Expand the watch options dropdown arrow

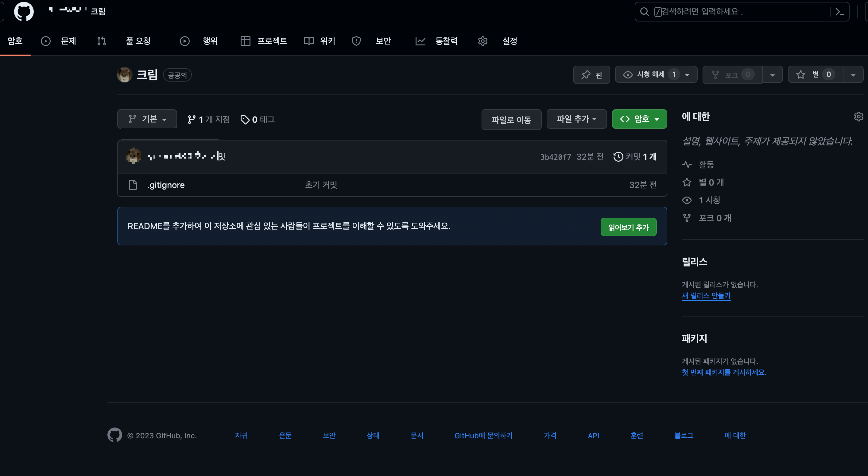[x=688, y=75]
